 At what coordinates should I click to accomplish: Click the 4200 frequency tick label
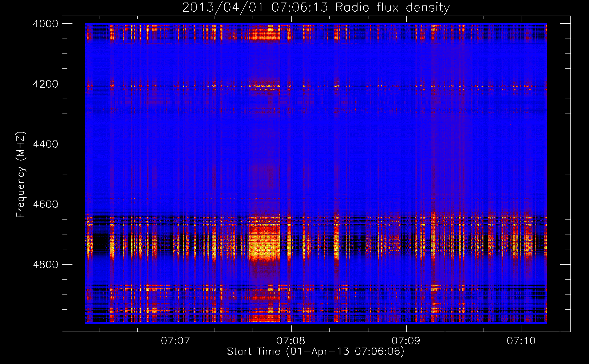(46, 84)
